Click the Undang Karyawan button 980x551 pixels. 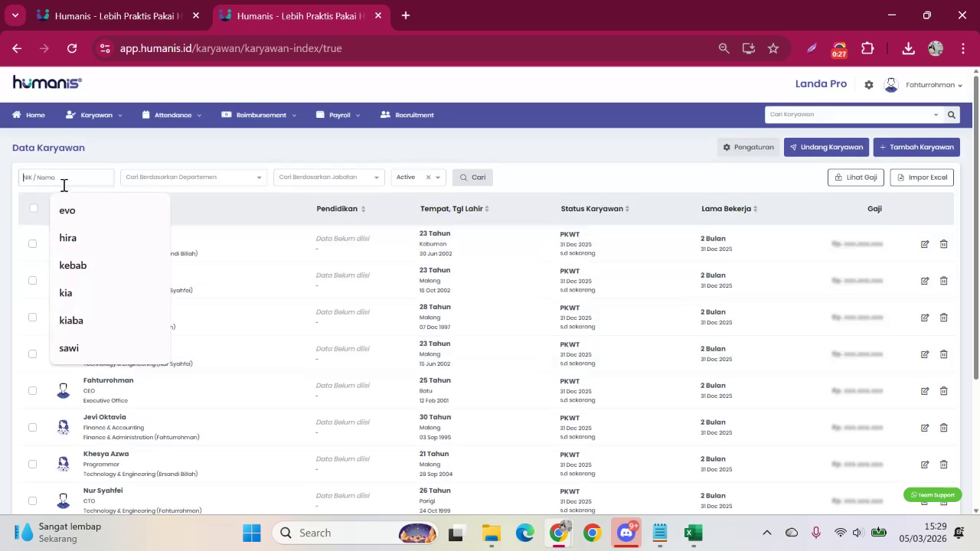pyautogui.click(x=826, y=147)
